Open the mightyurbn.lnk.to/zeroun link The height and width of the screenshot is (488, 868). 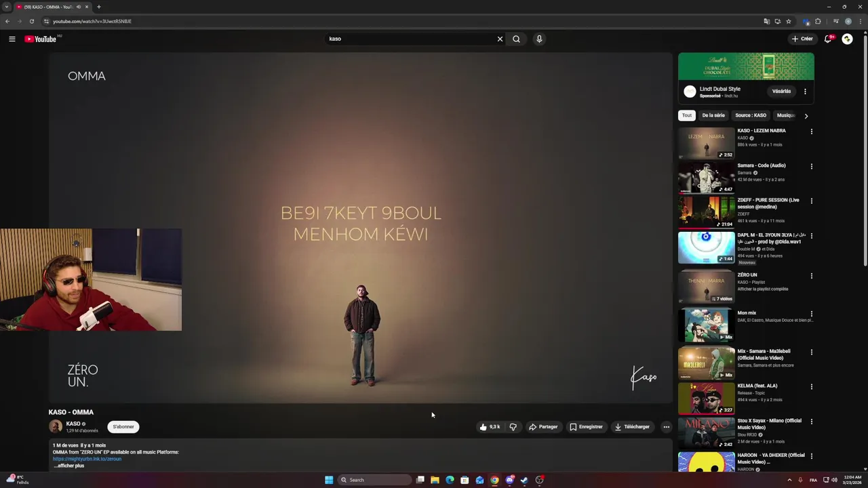(87, 459)
